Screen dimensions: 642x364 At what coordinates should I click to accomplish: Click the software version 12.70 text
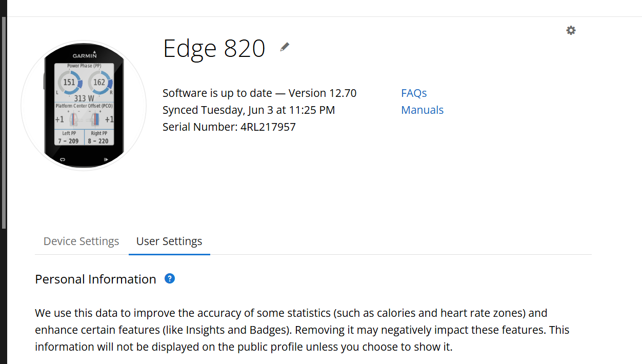(336, 93)
